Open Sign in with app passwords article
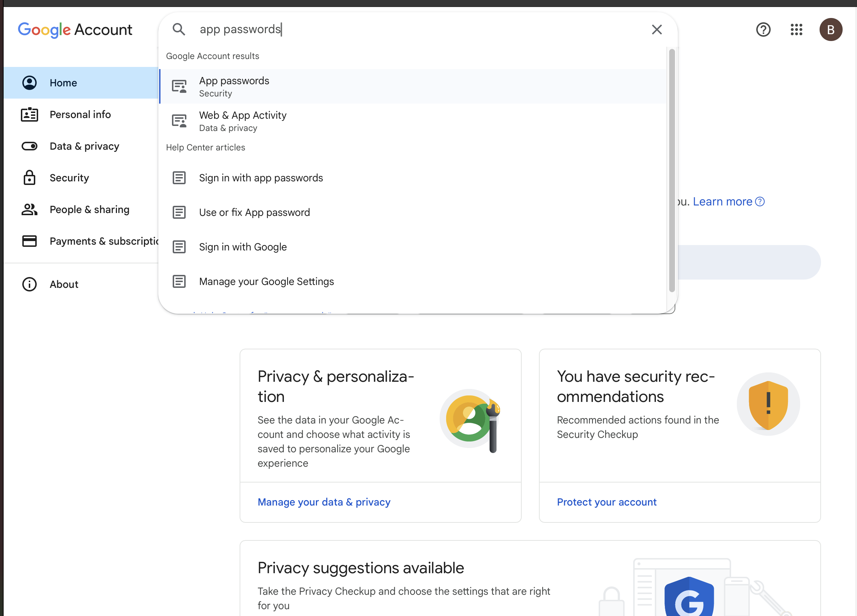This screenshot has height=616, width=857. click(x=261, y=178)
